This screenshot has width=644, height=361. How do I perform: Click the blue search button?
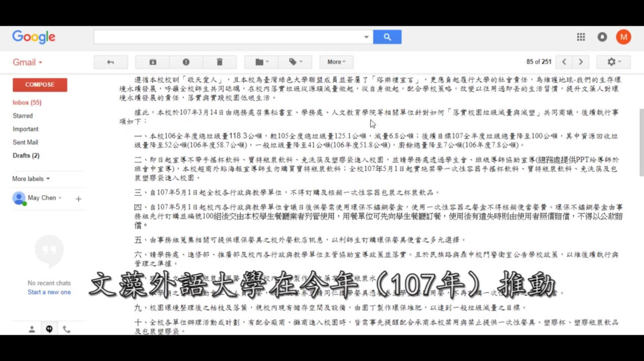[387, 37]
